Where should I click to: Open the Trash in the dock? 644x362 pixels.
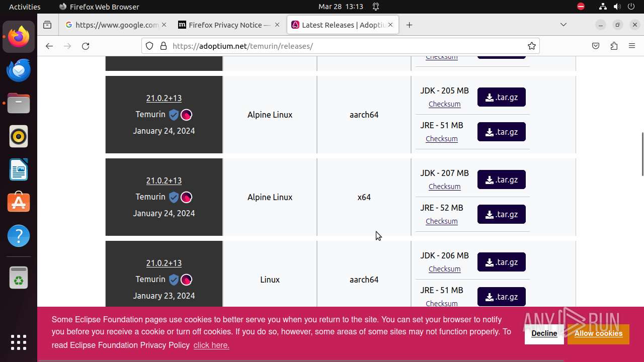19,278
